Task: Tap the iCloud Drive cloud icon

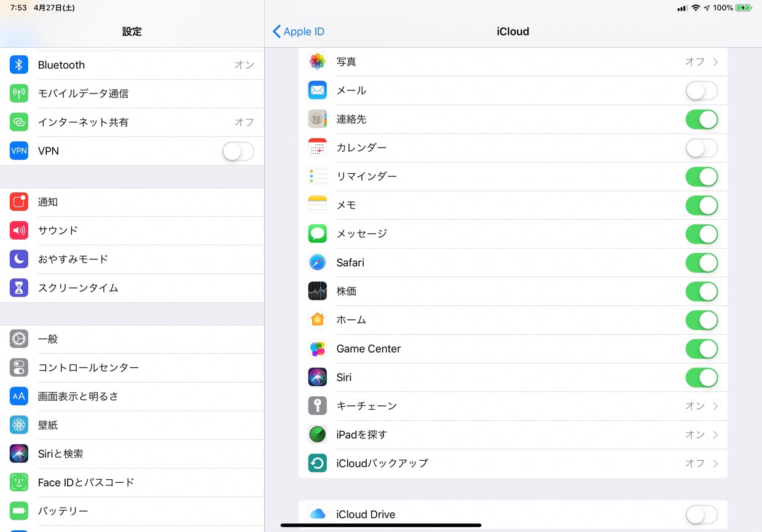Action: tap(318, 514)
